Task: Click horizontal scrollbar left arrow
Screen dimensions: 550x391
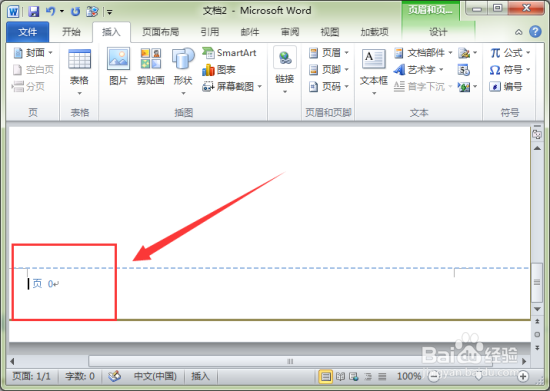Action: (13, 361)
